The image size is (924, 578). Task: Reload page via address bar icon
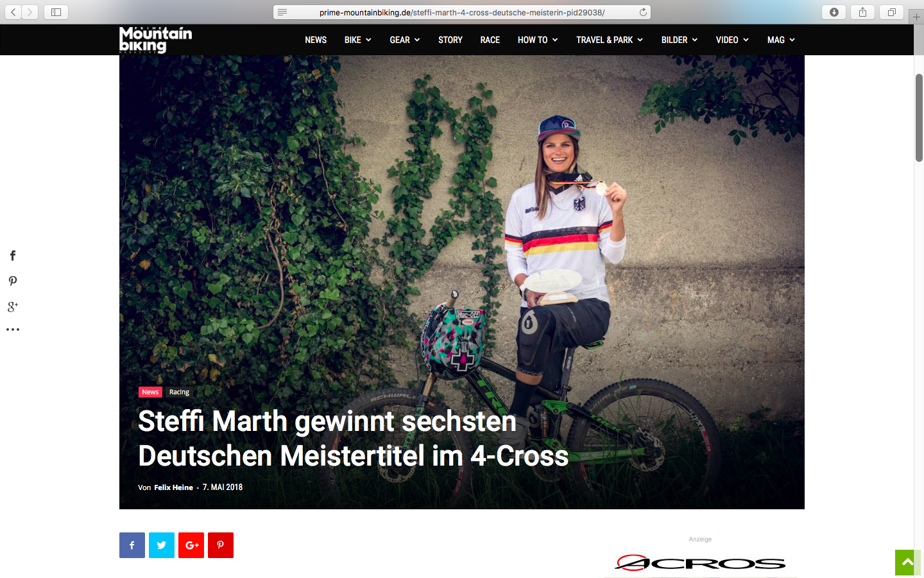[643, 12]
